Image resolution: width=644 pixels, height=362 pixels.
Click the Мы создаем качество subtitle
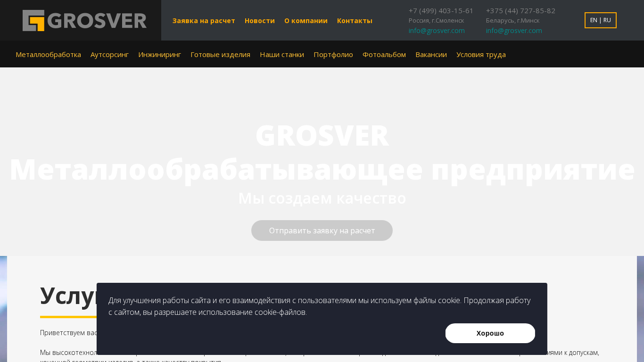click(x=322, y=198)
